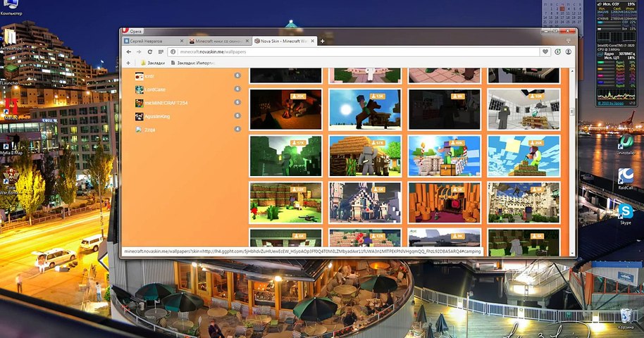Open the downloads icon in address bar
This screenshot has width=644, height=338.
557,51
